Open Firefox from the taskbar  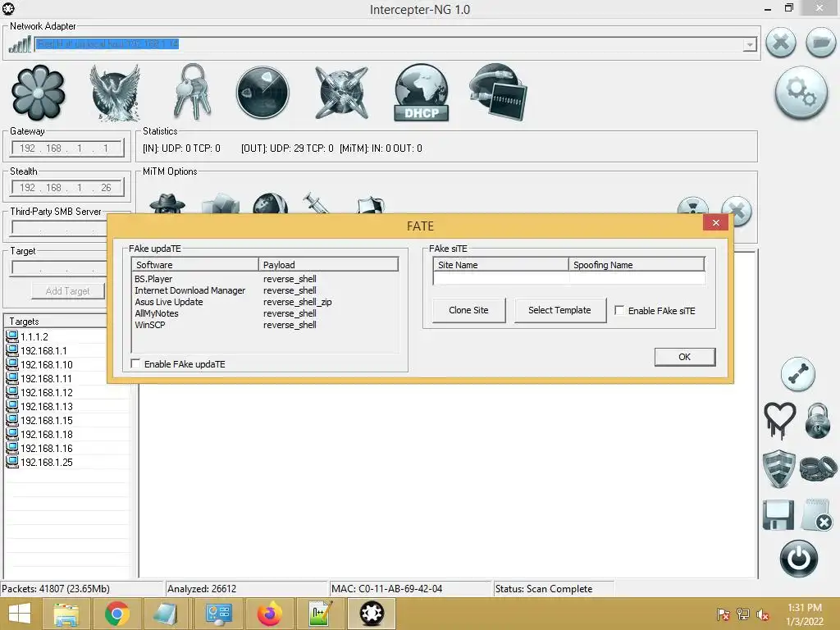pos(269,614)
